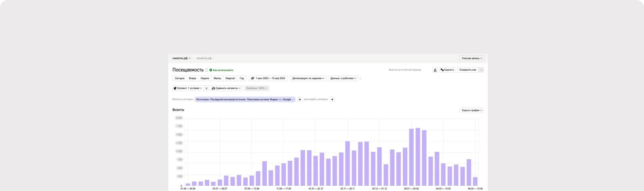Remove the Яндекс или Google source filter chip
Viewport: 644px width, 191px height.
(x=293, y=99)
